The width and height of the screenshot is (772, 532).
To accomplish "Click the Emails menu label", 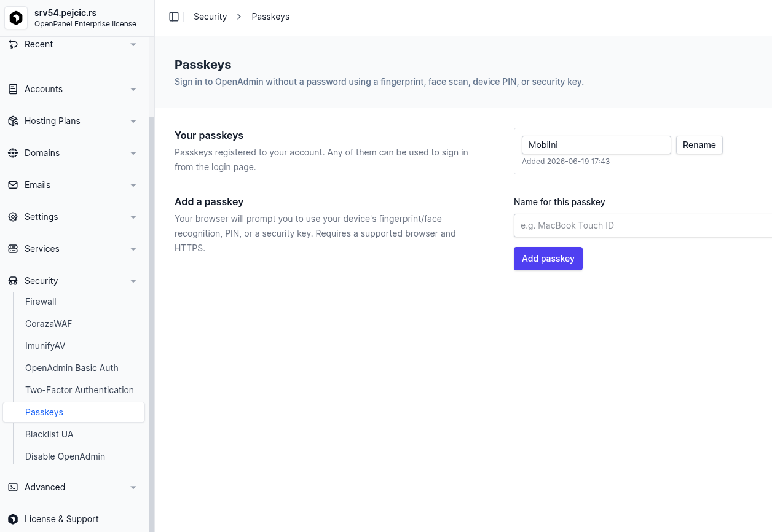I will click(x=37, y=185).
